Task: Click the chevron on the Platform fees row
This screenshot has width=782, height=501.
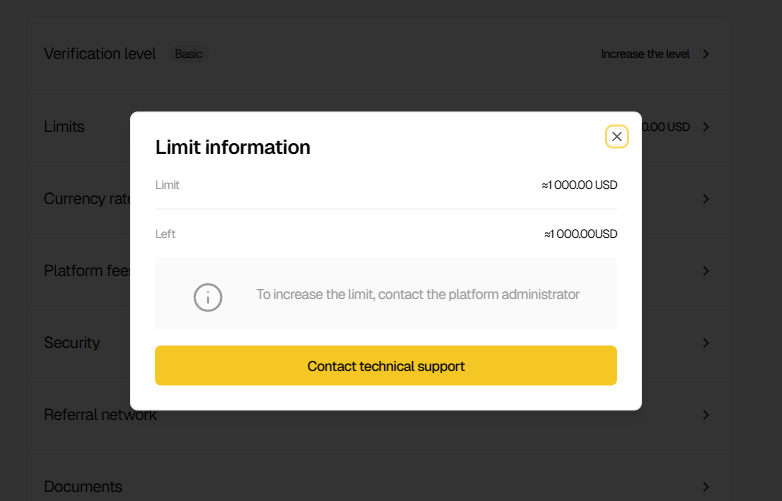Action: pyautogui.click(x=706, y=271)
